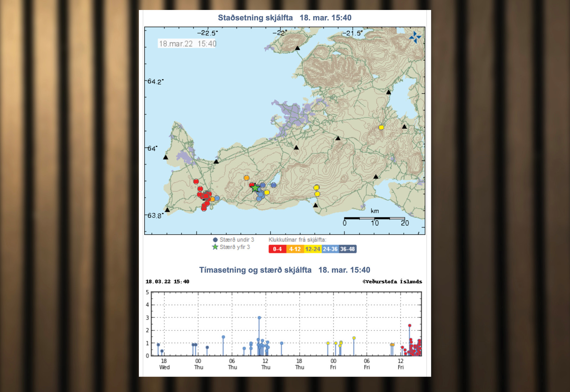Click the green star earthquake marker
The width and height of the screenshot is (570, 392).
point(255,188)
